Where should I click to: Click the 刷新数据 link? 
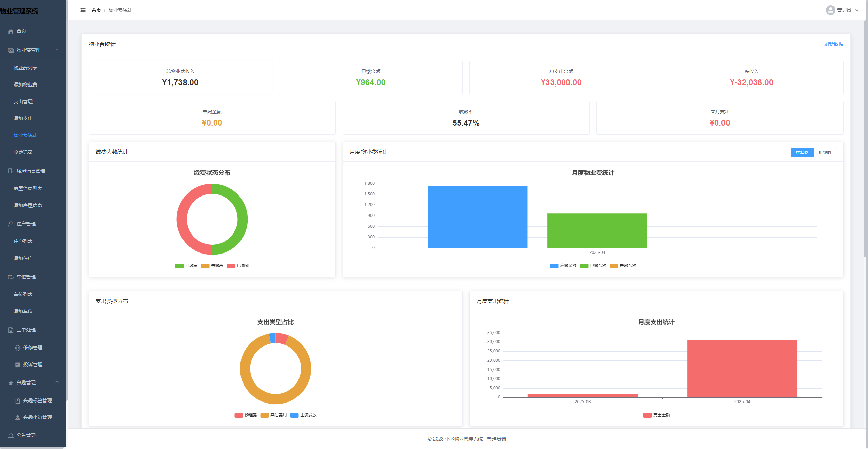pyautogui.click(x=833, y=44)
